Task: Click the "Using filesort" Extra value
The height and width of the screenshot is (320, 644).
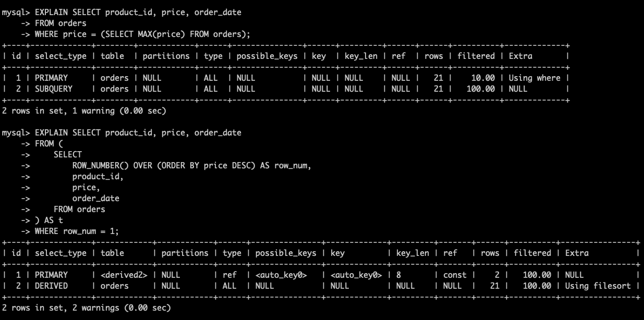Action: [x=598, y=286]
